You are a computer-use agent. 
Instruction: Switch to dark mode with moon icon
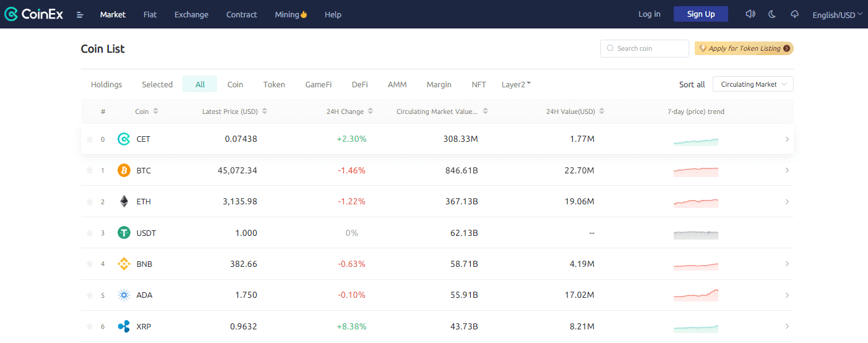coord(772,14)
